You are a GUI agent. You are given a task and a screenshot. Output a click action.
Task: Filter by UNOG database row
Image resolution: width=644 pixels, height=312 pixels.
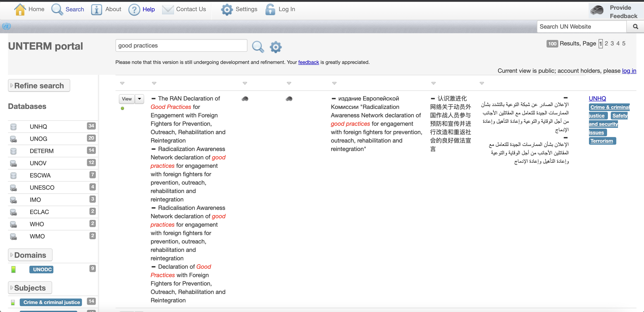tap(53, 139)
